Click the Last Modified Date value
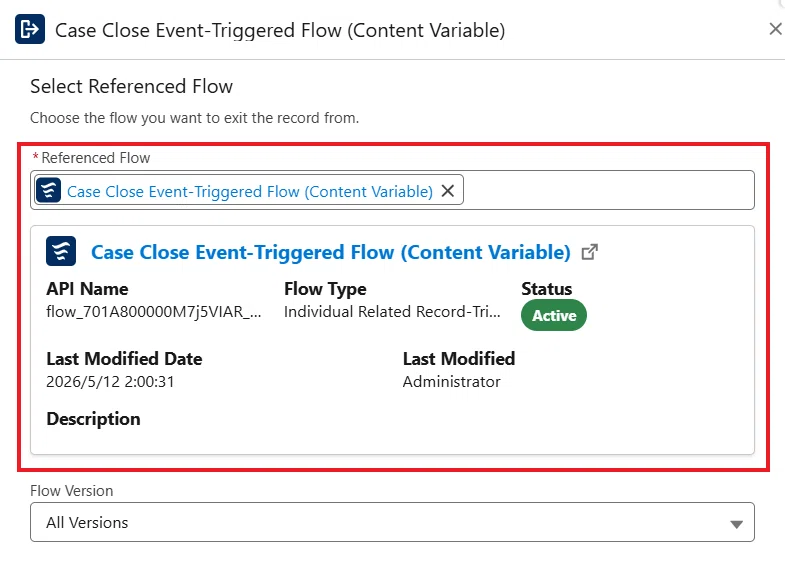 [x=110, y=382]
